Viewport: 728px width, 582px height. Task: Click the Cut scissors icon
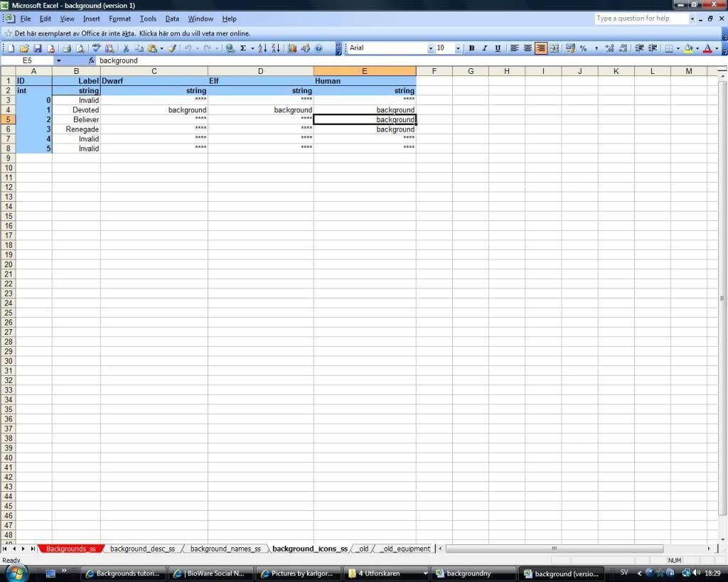(x=126, y=48)
